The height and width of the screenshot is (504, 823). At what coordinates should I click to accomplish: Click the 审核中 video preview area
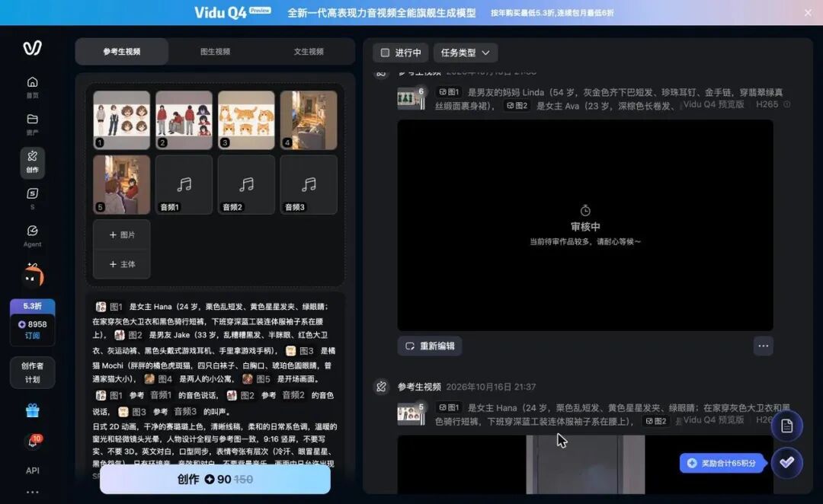pos(584,225)
